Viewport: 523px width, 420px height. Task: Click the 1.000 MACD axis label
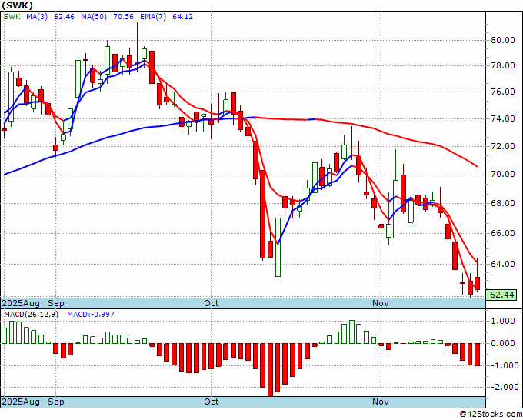[x=505, y=322]
